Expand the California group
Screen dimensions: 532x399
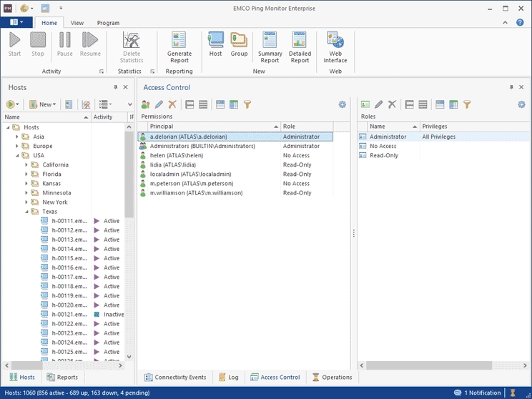pos(26,165)
